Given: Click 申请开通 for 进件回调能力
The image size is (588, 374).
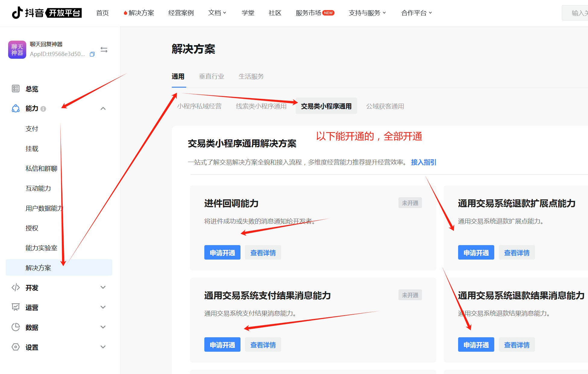Looking at the screenshot, I should coord(222,253).
